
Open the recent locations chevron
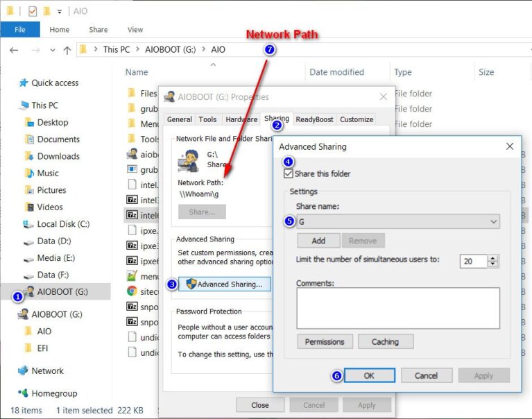pyautogui.click(x=53, y=50)
